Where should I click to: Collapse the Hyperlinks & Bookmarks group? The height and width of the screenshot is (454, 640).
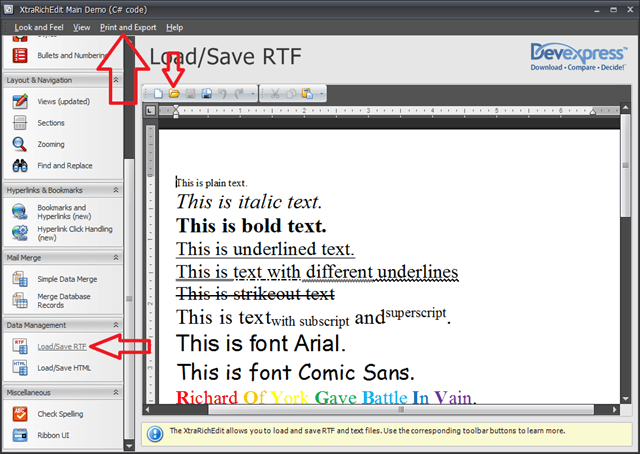(116, 190)
